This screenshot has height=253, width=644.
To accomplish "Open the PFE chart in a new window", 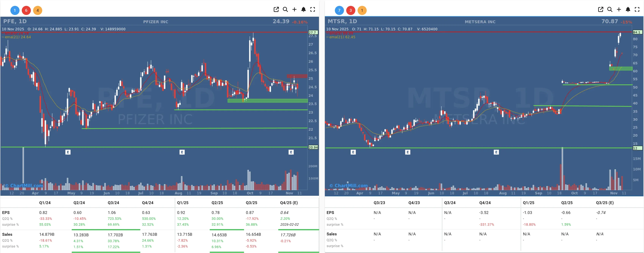I will pyautogui.click(x=276, y=9).
